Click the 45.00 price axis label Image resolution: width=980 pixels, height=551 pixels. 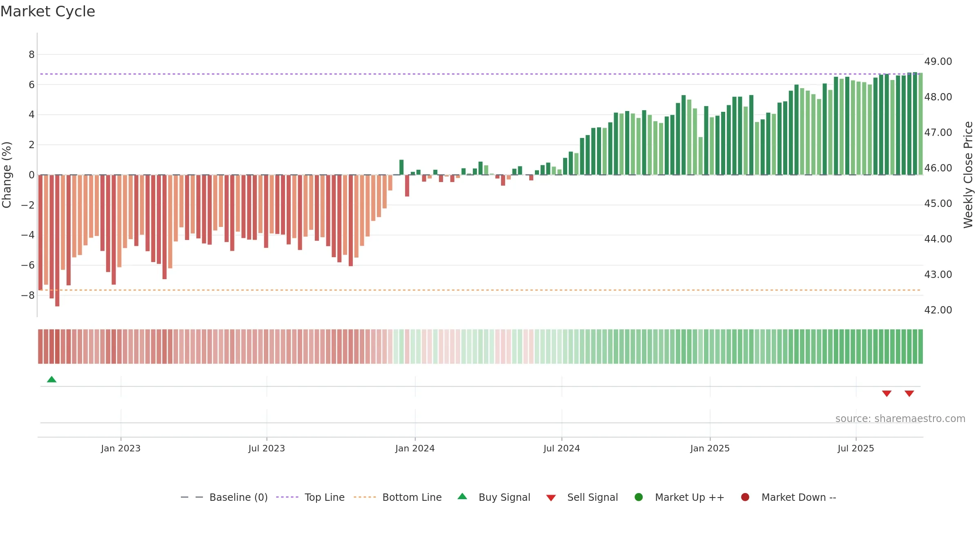click(x=938, y=204)
